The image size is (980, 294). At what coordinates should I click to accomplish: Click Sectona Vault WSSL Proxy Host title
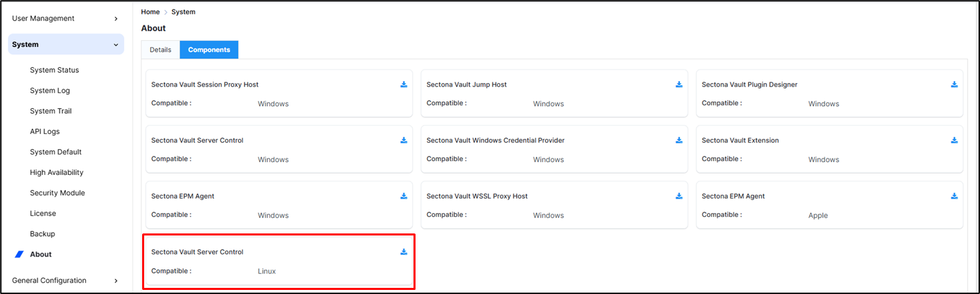pos(477,196)
